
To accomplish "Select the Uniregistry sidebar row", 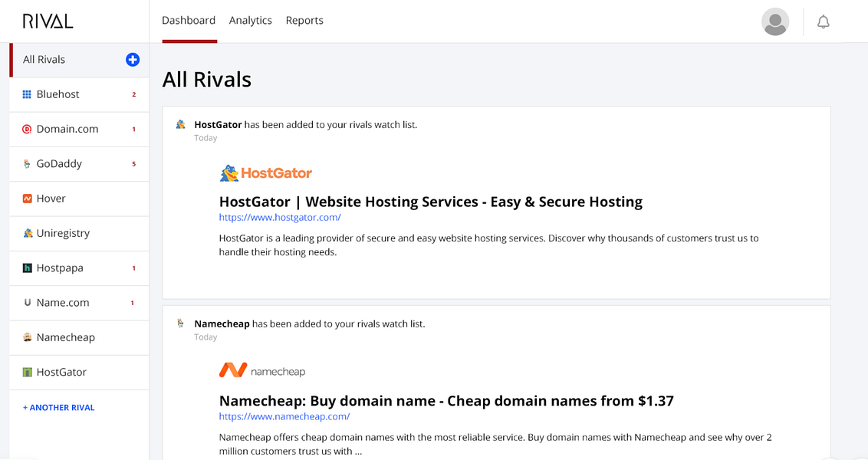I will [x=79, y=234].
